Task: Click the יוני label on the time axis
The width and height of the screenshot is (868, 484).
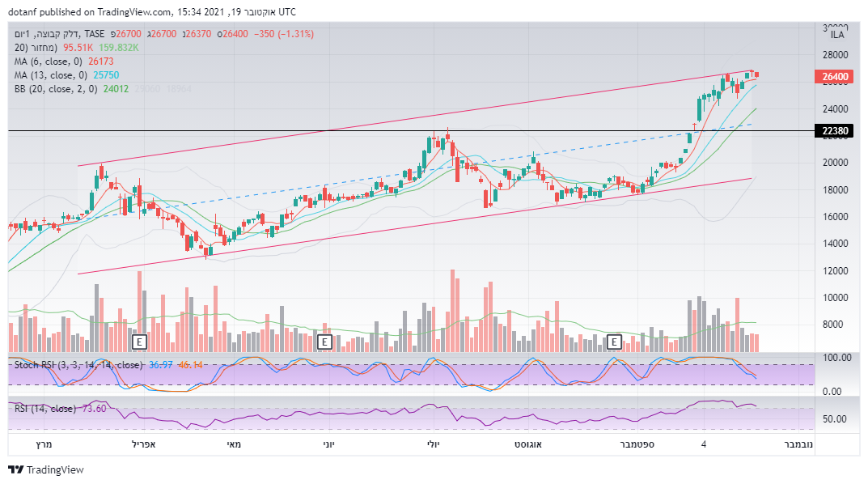Action: [x=328, y=444]
